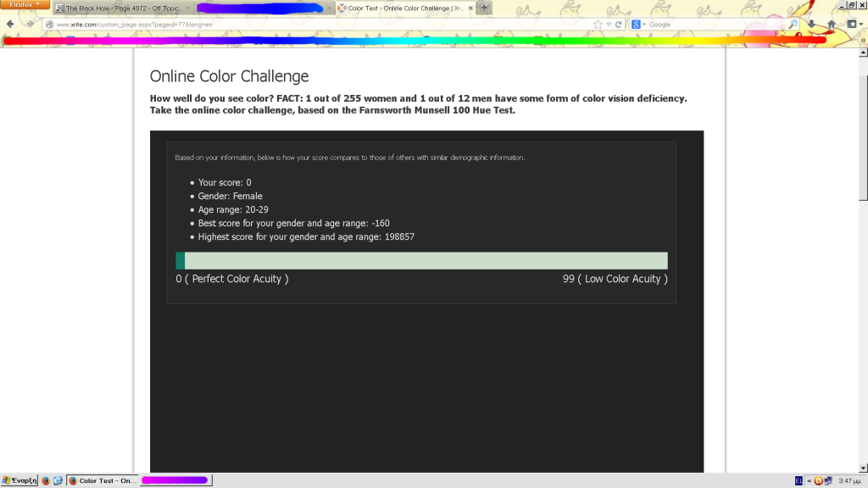Viewport: 868px width, 488px height.
Task: Click the Έναρξη Start button
Action: (19, 480)
